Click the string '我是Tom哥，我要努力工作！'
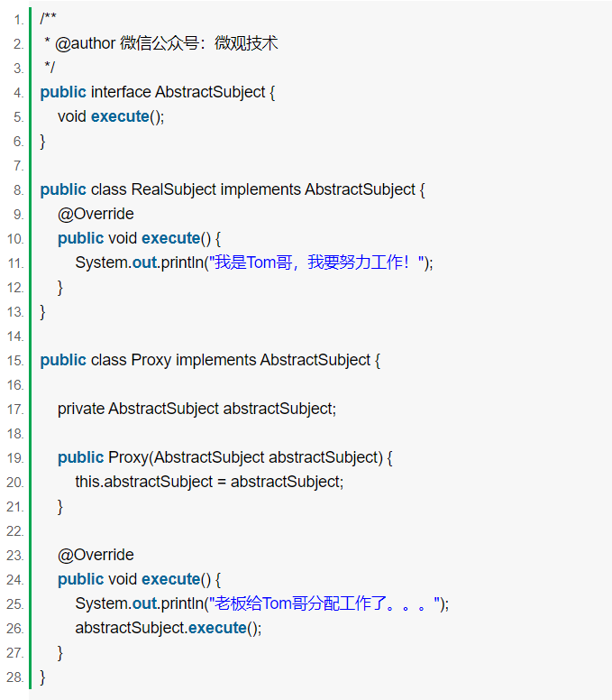 pos(315,262)
